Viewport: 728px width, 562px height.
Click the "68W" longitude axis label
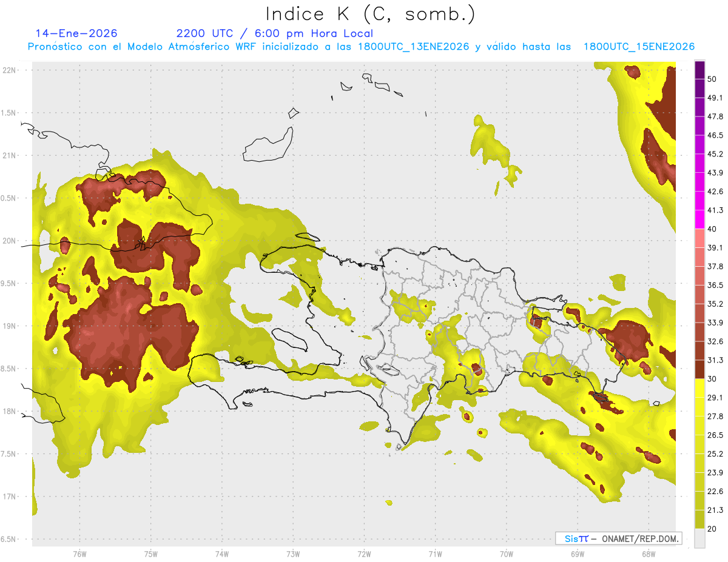click(x=648, y=554)
